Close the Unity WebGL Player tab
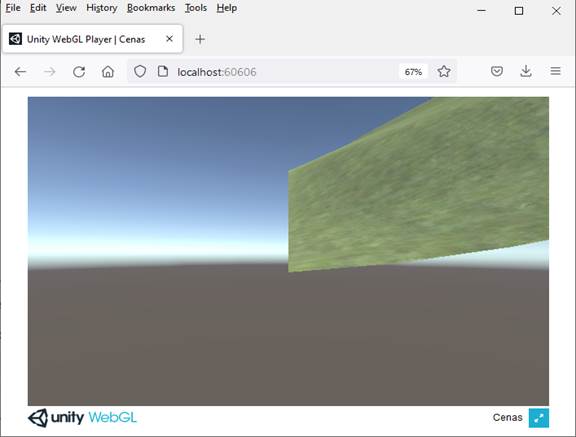Screen dimensions: 576x437 [x=169, y=39]
